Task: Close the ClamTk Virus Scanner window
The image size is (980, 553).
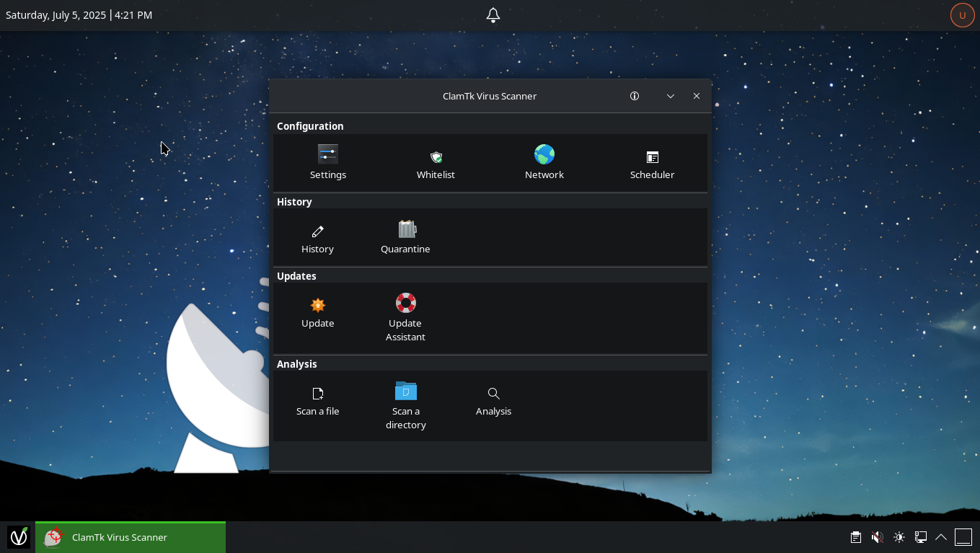Action: tap(697, 96)
